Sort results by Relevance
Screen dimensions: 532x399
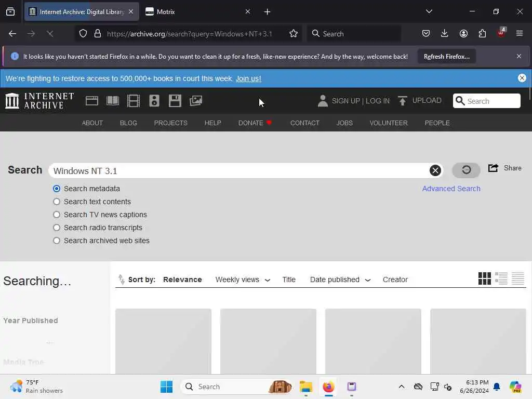(182, 280)
